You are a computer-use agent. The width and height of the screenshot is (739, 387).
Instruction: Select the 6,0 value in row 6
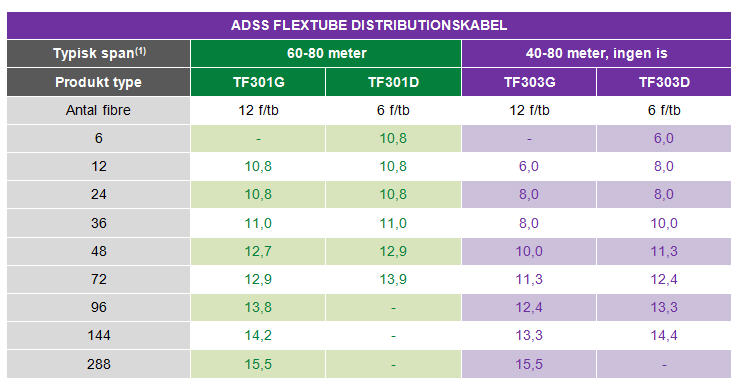(x=664, y=139)
